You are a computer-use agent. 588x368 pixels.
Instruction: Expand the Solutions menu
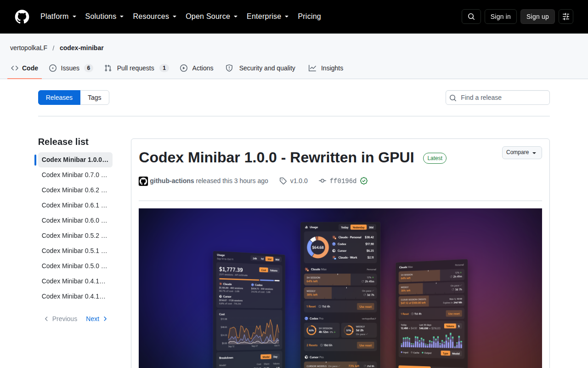pyautogui.click(x=105, y=17)
